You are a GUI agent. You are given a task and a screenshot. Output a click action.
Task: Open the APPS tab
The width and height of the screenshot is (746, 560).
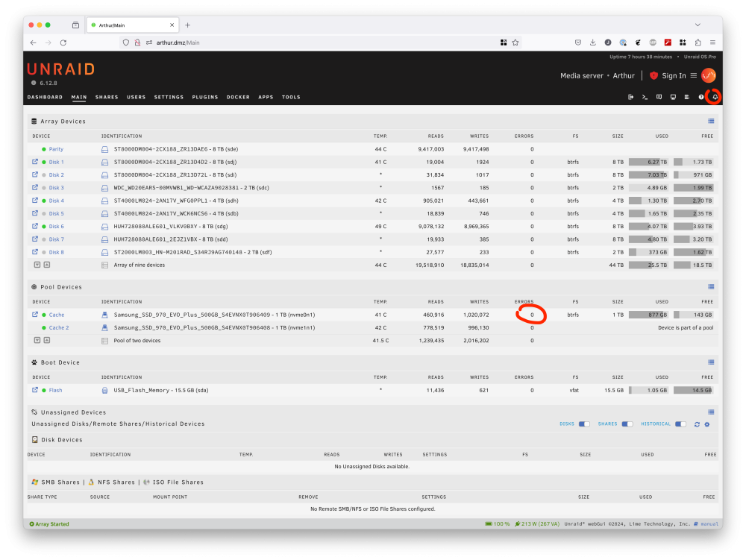[266, 97]
